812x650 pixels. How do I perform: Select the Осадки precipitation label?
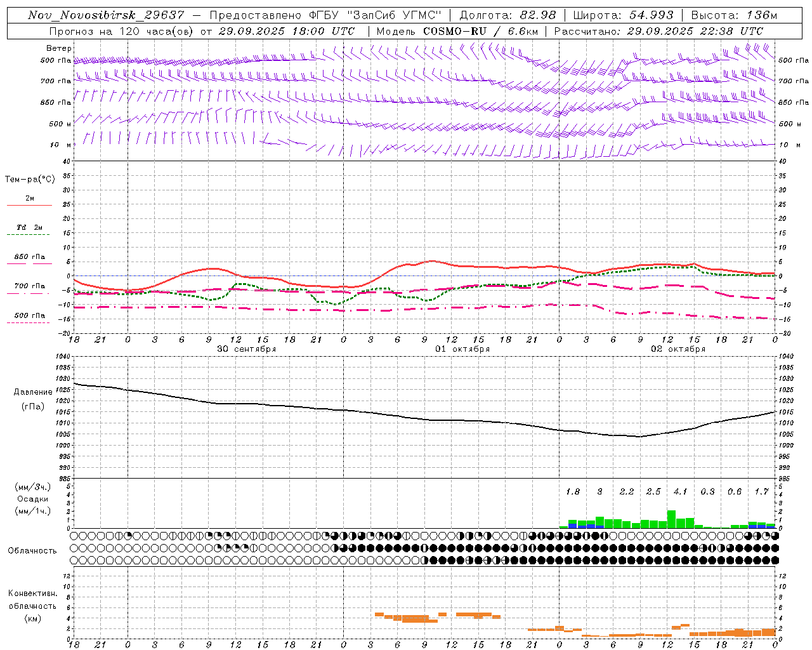point(33,499)
